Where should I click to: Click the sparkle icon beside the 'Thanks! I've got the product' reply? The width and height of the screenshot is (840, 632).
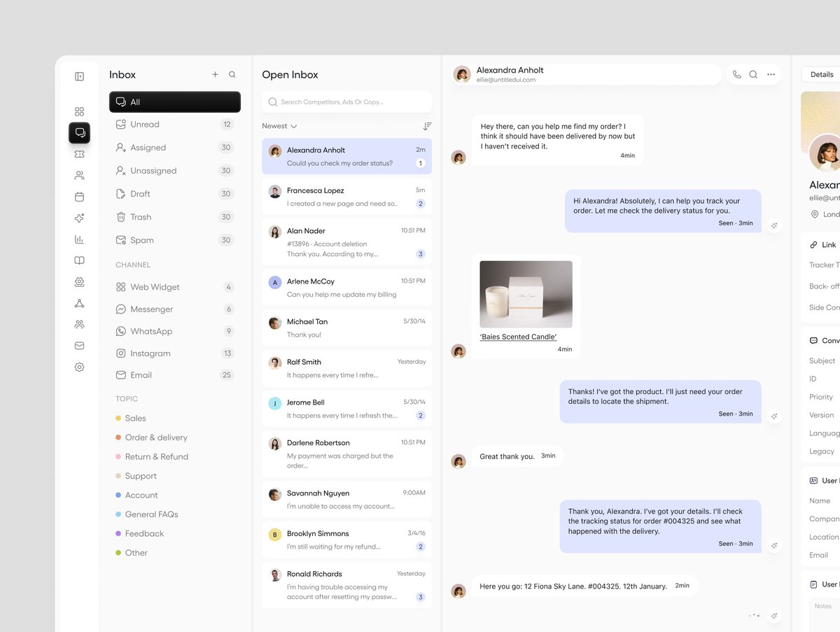pos(774,416)
